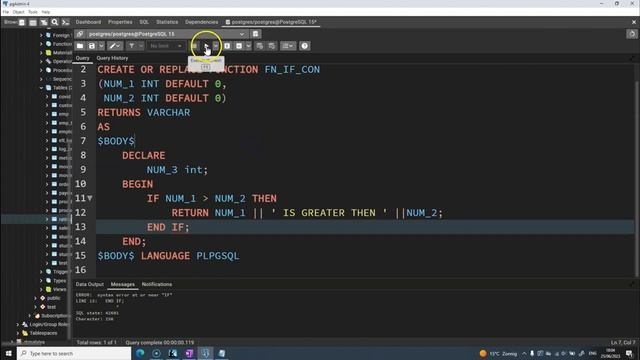This screenshot has height=360, width=640.
Task: Switch to the Statistics tab
Action: (x=167, y=22)
